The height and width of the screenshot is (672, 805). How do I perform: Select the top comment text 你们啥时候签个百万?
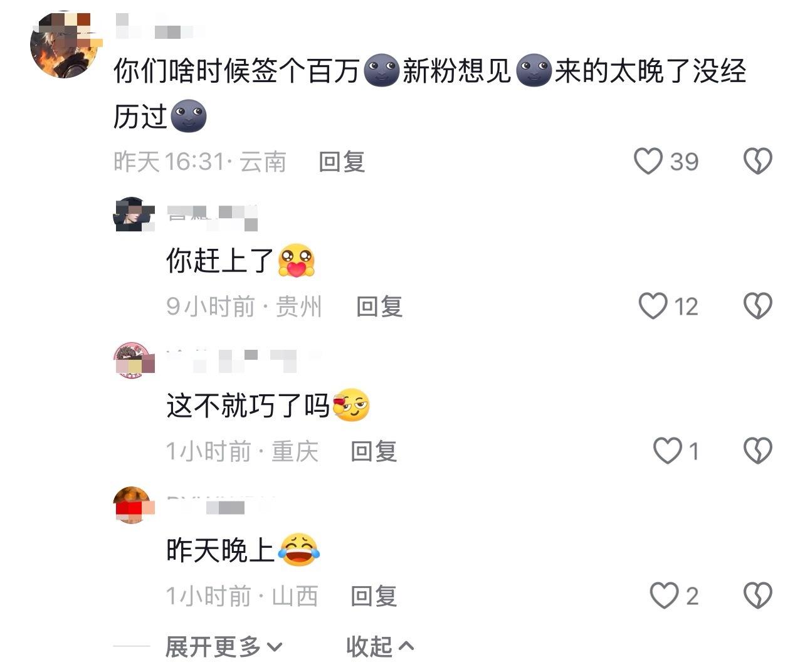point(236,70)
